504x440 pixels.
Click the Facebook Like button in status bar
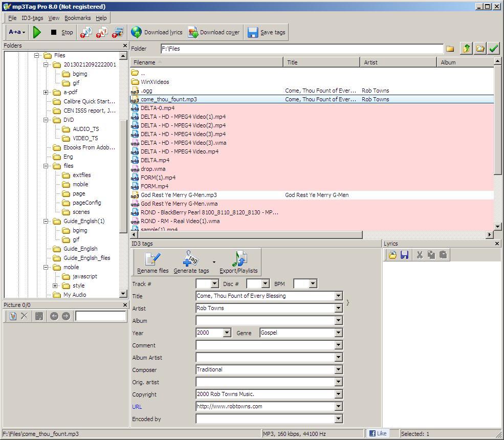click(378, 433)
